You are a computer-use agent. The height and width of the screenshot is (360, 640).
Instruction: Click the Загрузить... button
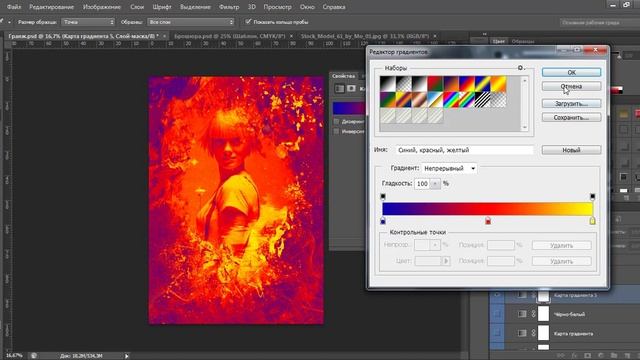[571, 104]
